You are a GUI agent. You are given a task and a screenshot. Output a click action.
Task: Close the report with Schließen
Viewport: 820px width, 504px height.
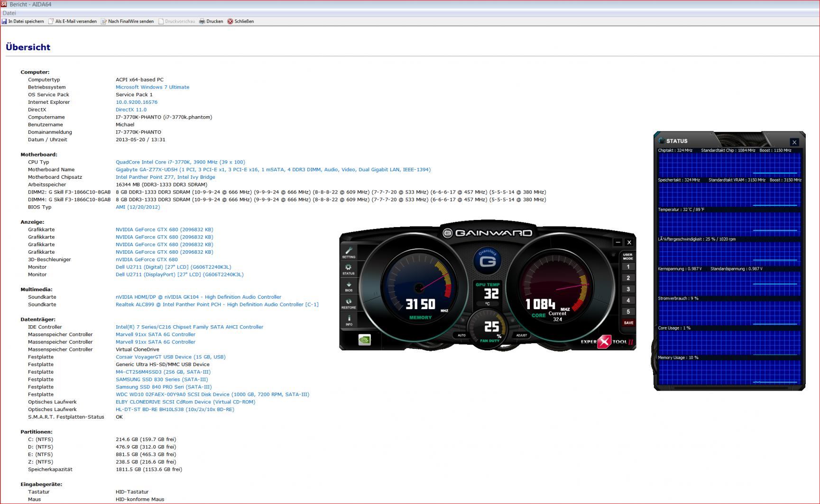coord(240,21)
